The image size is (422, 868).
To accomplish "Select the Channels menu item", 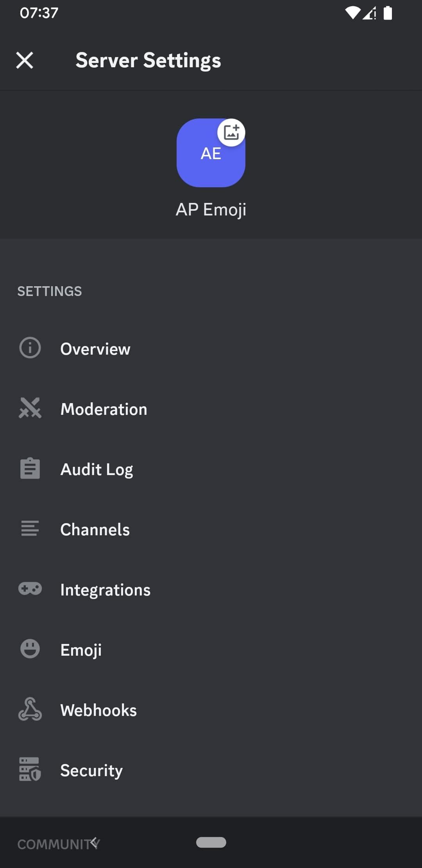I will pos(95,529).
